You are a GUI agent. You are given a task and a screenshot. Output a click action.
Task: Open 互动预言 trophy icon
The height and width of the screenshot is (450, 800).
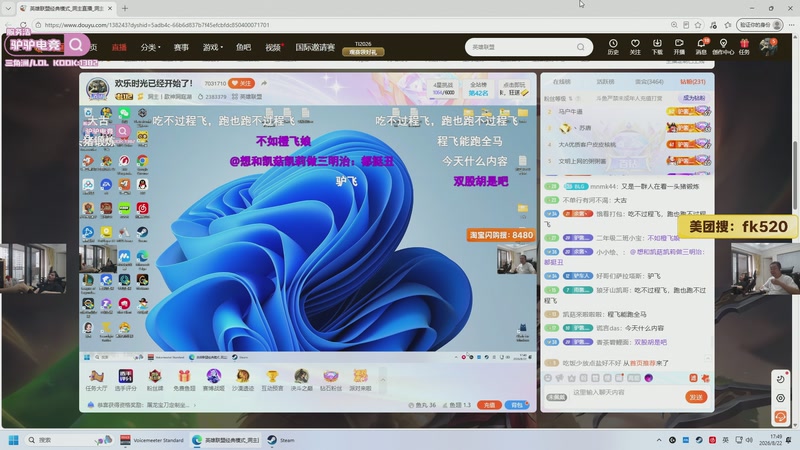272,380
